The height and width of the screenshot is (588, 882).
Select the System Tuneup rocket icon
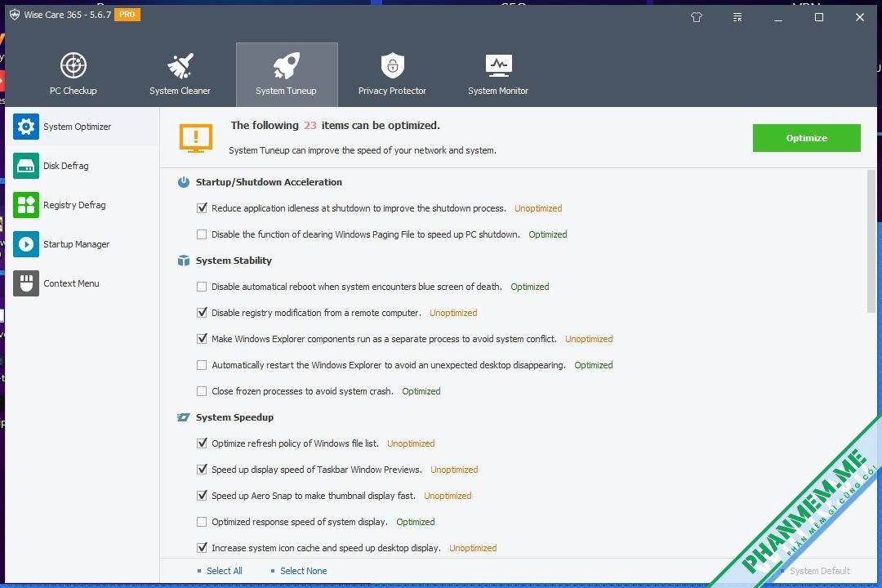pos(287,65)
